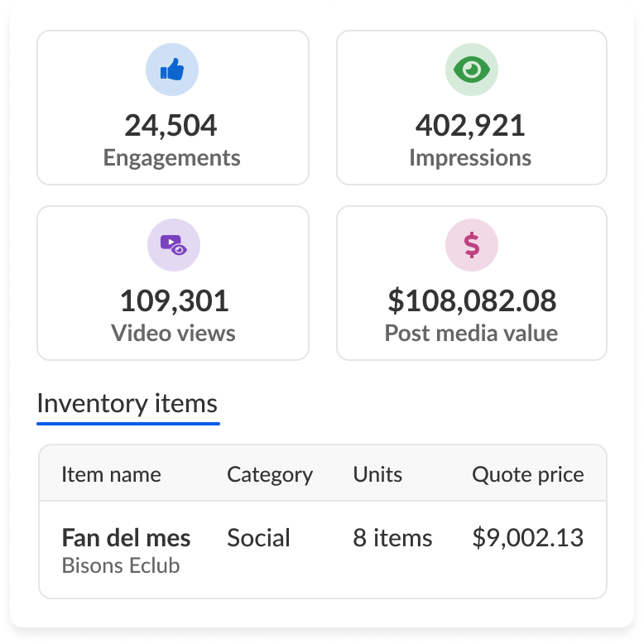This screenshot has height=644, width=644.
Task: Click the $108,082.08 value figure
Action: click(472, 301)
